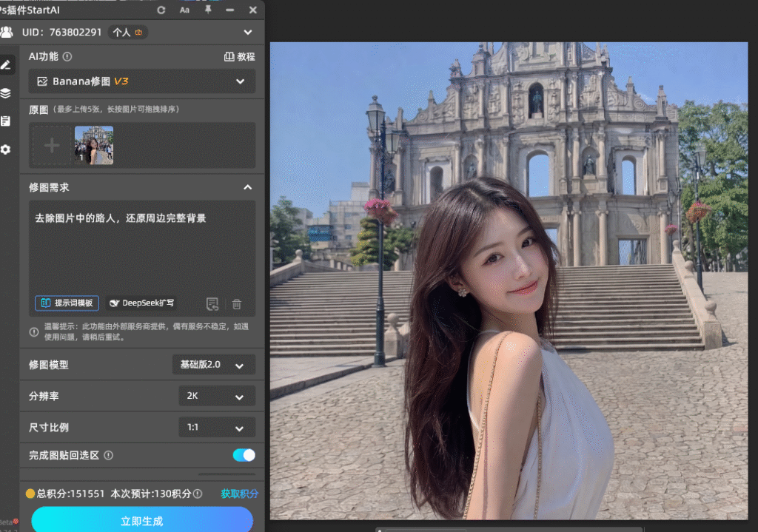Click the user account avatar icon
This screenshot has width=758, height=532.
pyautogui.click(x=6, y=33)
